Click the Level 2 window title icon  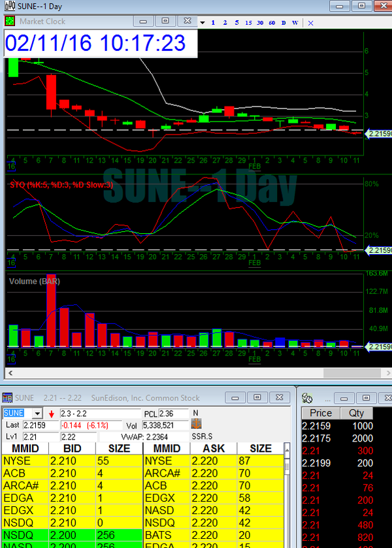[7, 398]
